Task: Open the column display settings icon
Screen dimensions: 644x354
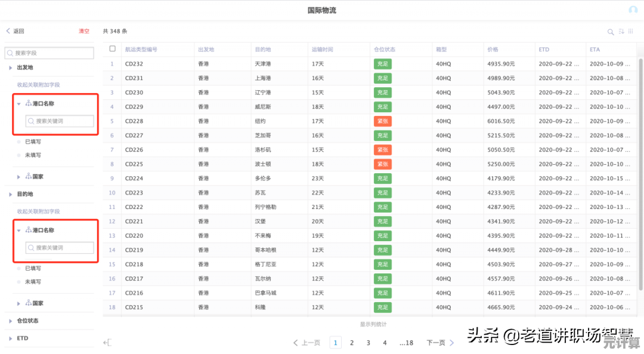Action: coord(630,32)
